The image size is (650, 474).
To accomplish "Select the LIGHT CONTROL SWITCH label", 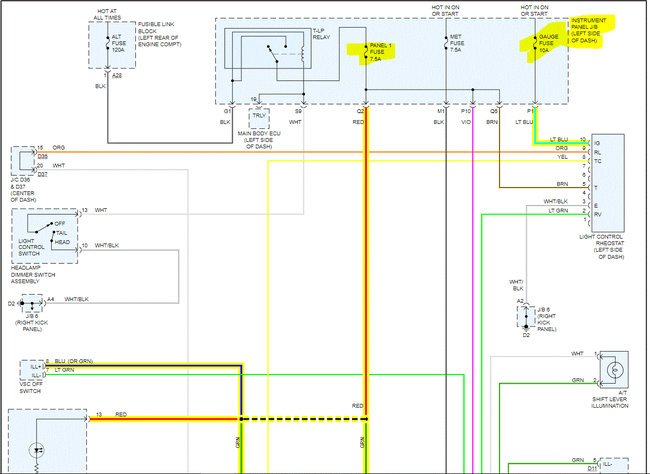I will [x=32, y=247].
